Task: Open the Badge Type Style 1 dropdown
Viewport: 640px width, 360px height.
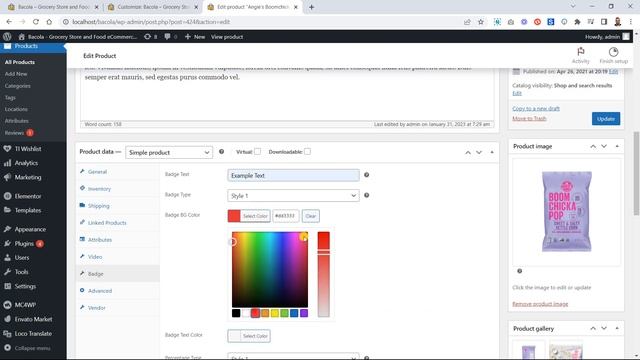Action: (293, 196)
